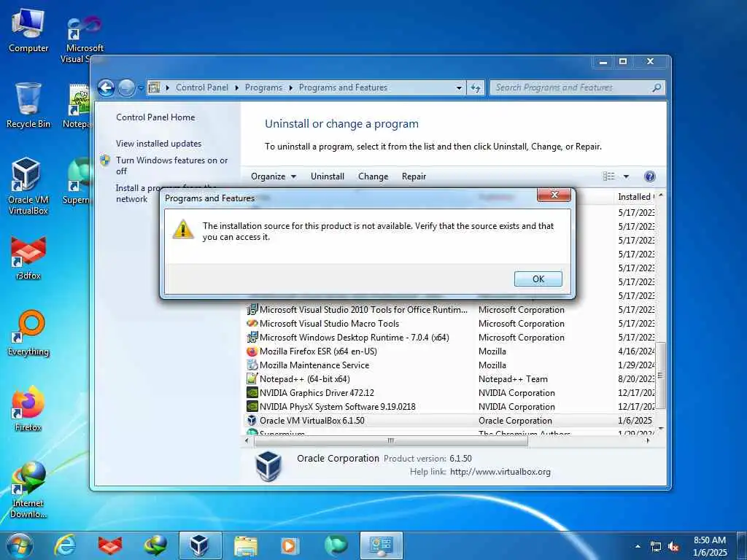Screen dimensions: 747x560
Task: Select Microsoft Visual Studio Macro Tools row
Action: pos(450,323)
